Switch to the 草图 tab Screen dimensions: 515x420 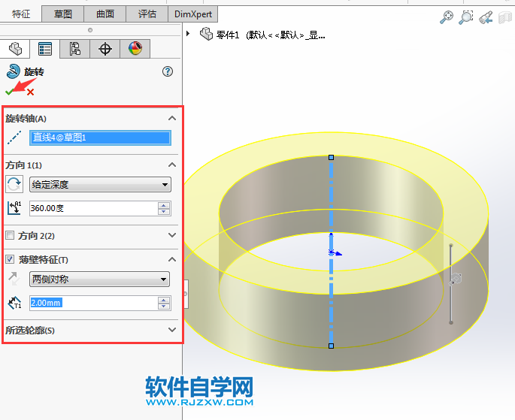[62, 14]
